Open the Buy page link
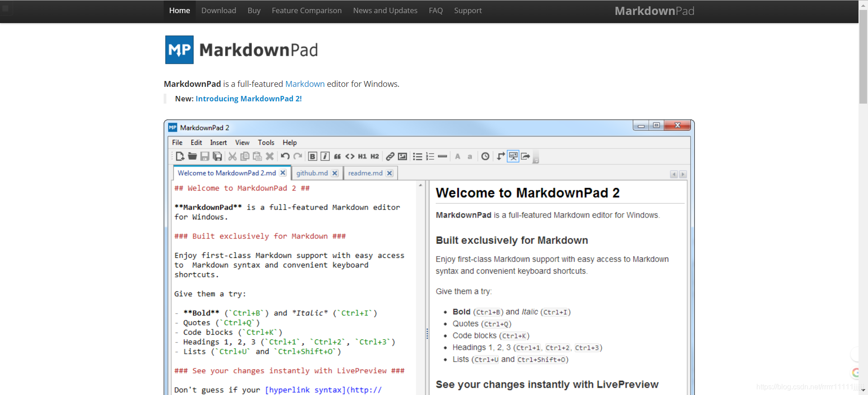Image resolution: width=868 pixels, height=395 pixels. (254, 10)
